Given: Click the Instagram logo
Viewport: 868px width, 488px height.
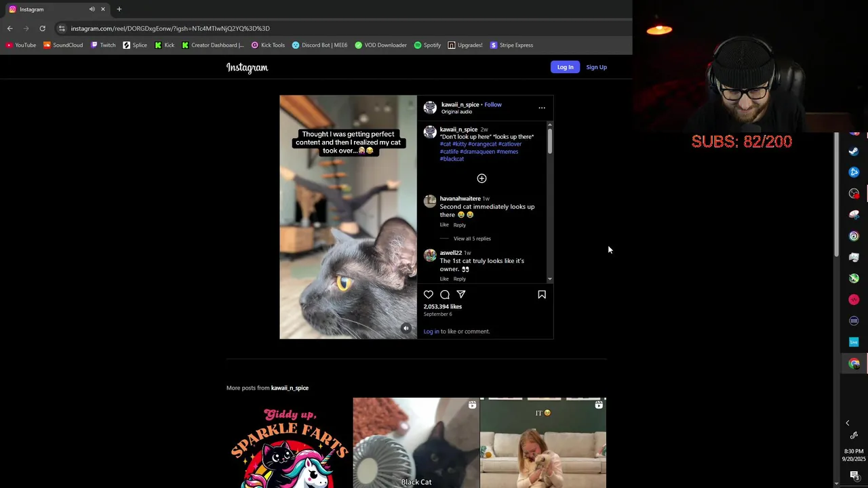Looking at the screenshot, I should 247,67.
